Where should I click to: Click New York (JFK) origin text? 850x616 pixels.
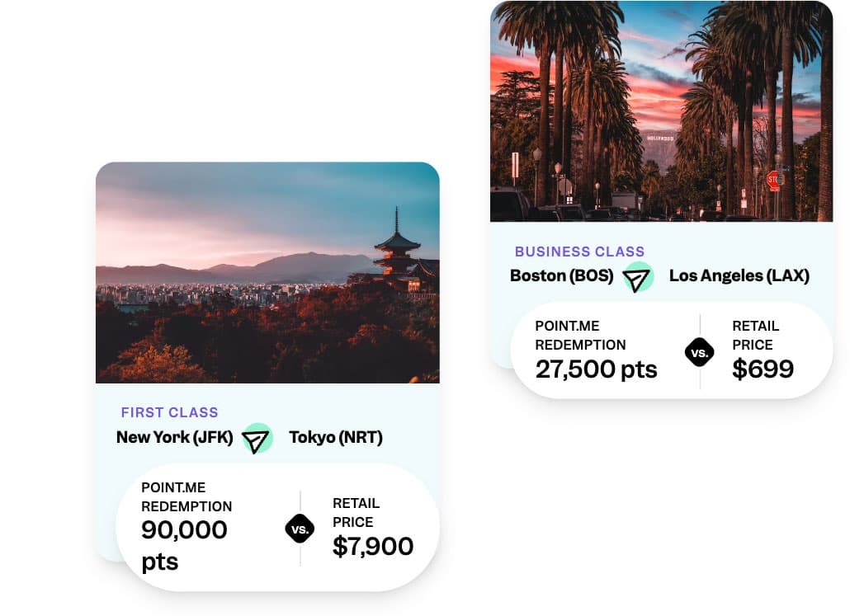[x=175, y=437]
